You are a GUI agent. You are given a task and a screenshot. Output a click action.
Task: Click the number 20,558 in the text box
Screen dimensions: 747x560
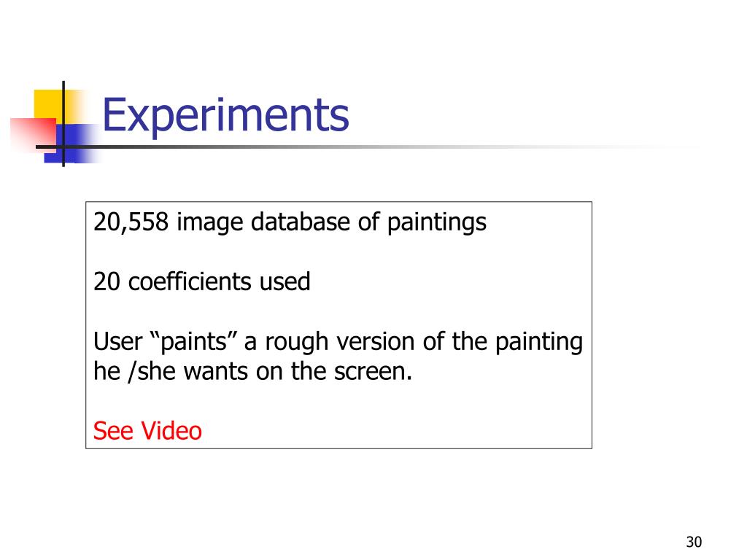(131, 222)
